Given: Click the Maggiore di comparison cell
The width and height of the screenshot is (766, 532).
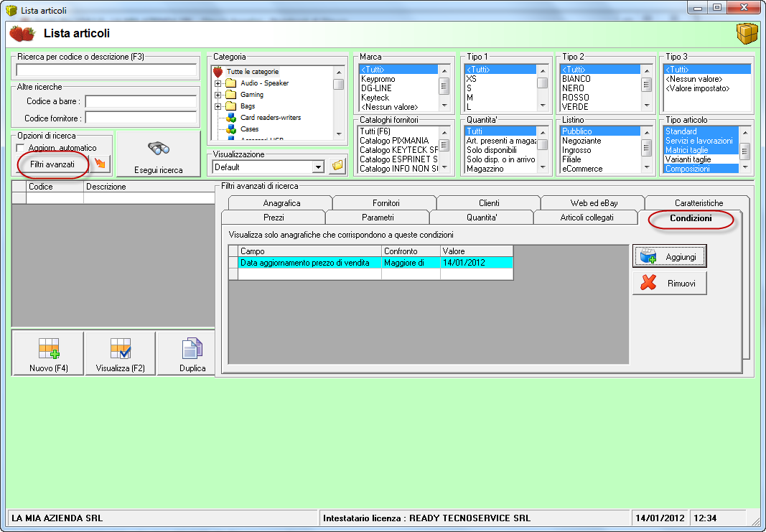Looking at the screenshot, I should [x=411, y=263].
